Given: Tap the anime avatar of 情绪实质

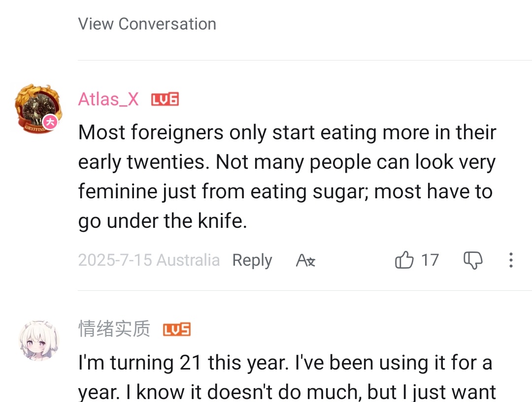Looking at the screenshot, I should pos(38,340).
